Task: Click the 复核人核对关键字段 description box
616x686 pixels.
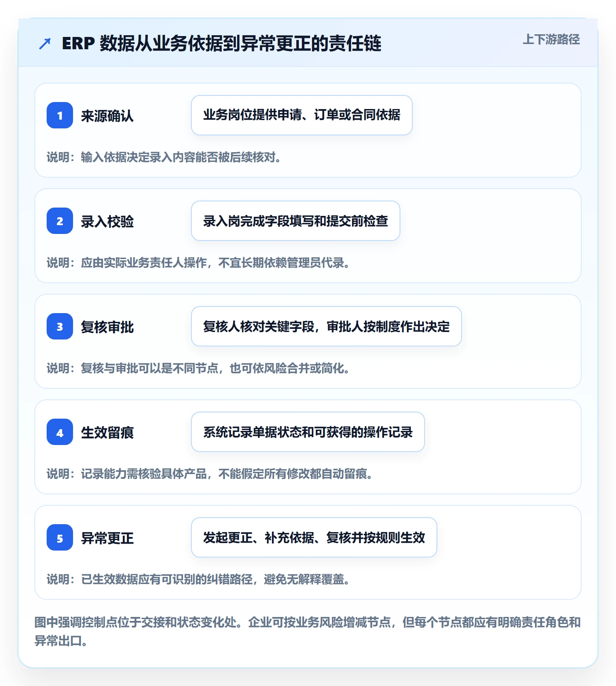Action: [326, 326]
